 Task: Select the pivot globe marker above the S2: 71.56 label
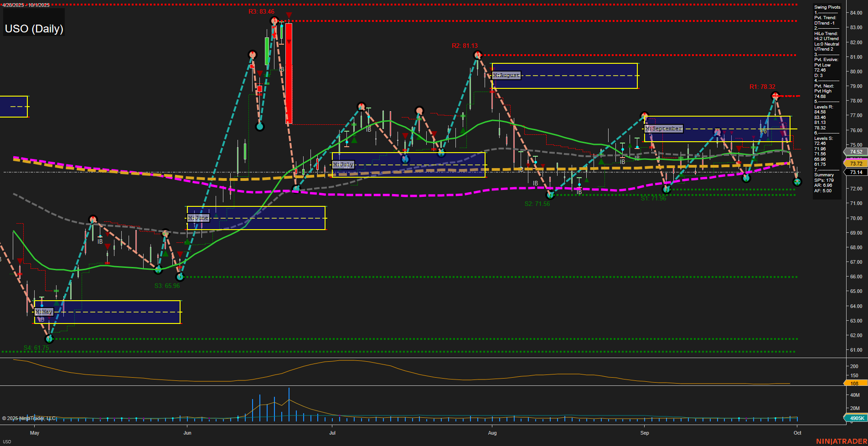[550, 195]
